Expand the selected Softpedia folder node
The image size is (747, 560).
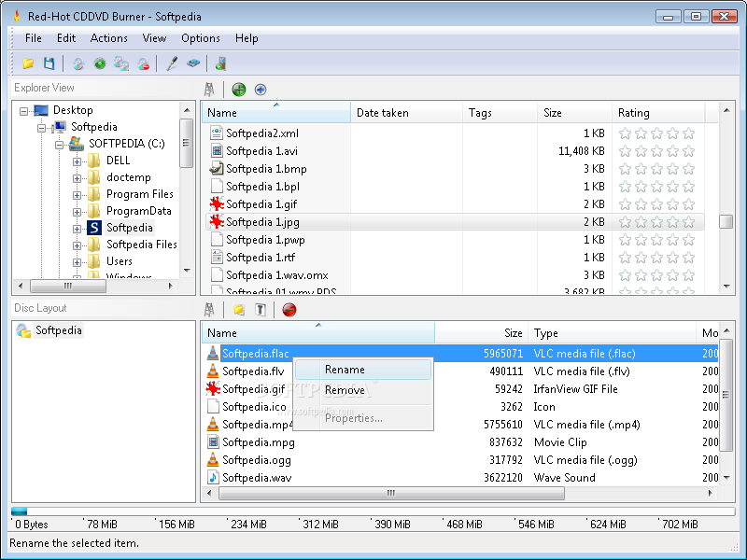77,229
